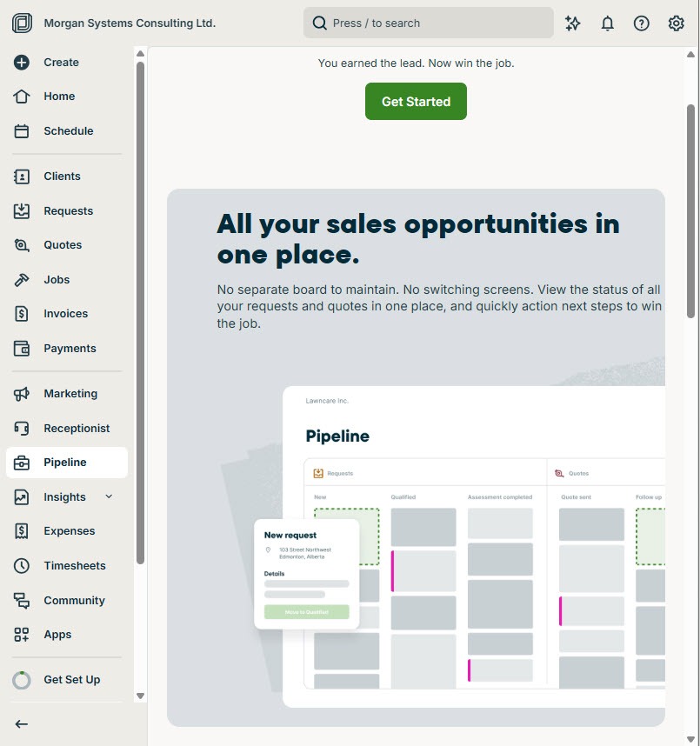This screenshot has height=746, width=700.
Task: Click the sidebar vertical scrollbar thumb
Action: pyautogui.click(x=140, y=313)
